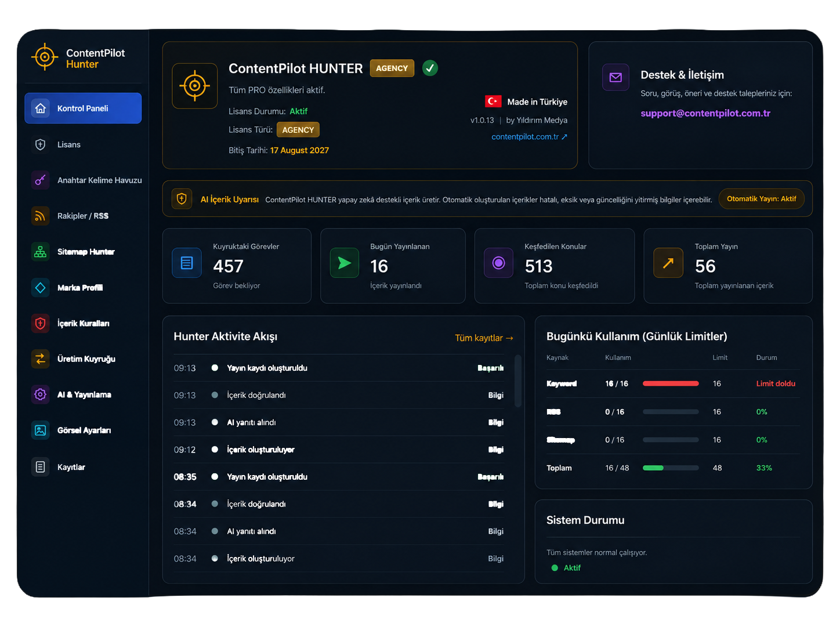Navigate to Rakipler / RSS

[83, 216]
